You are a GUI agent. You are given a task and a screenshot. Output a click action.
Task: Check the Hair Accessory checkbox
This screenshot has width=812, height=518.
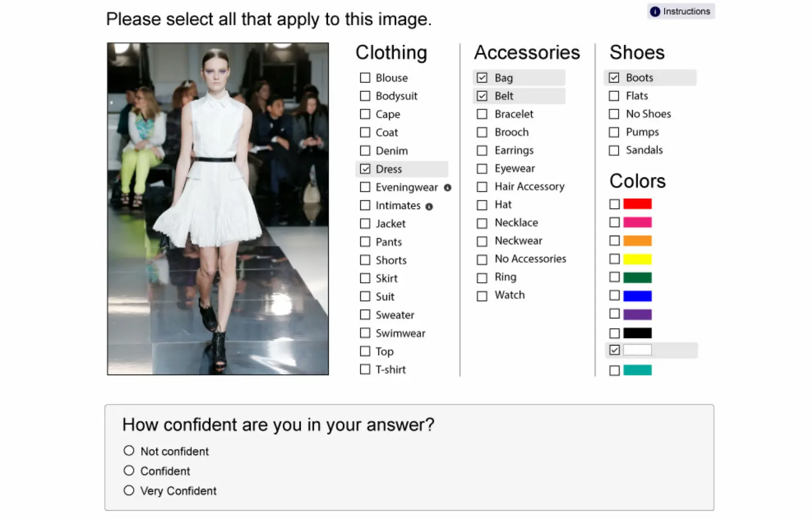click(x=482, y=187)
